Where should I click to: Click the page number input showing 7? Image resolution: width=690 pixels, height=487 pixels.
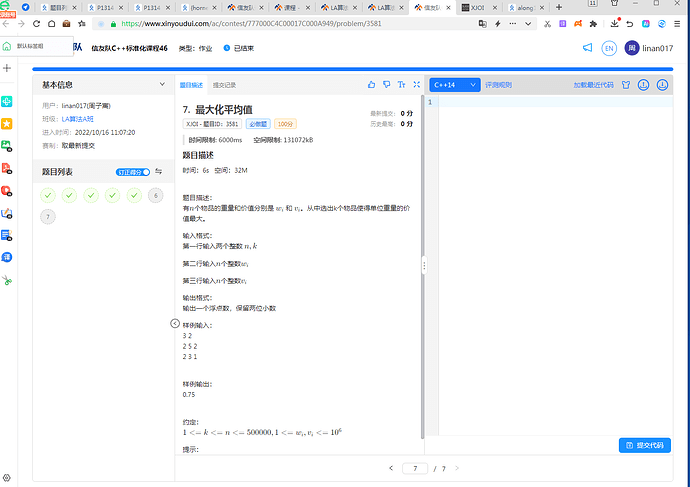click(415, 469)
